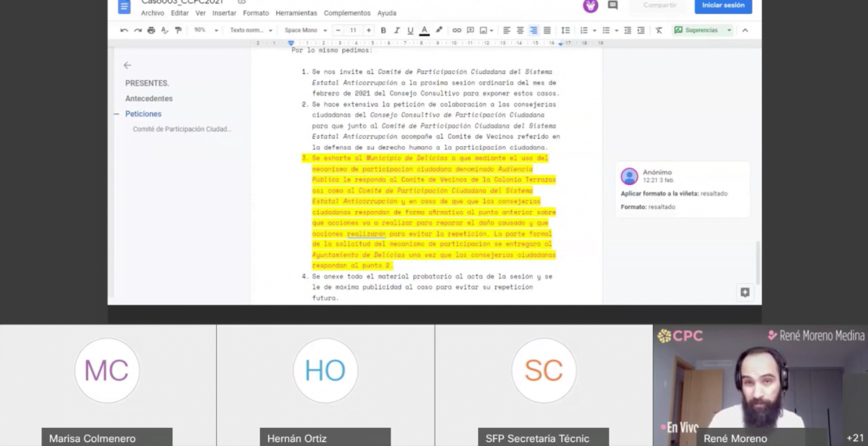Open the Formato menu
The image size is (868, 446).
256,13
